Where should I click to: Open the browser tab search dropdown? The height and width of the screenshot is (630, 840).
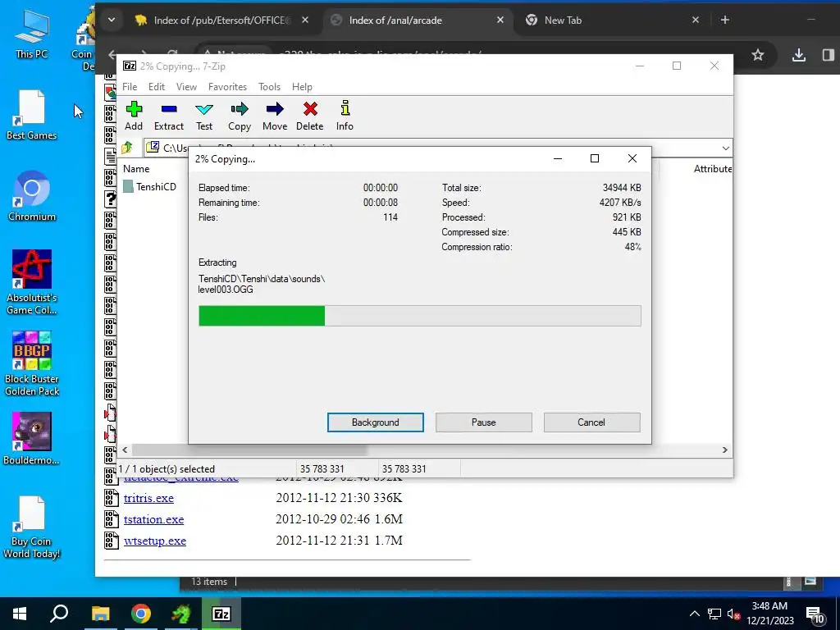[112, 20]
